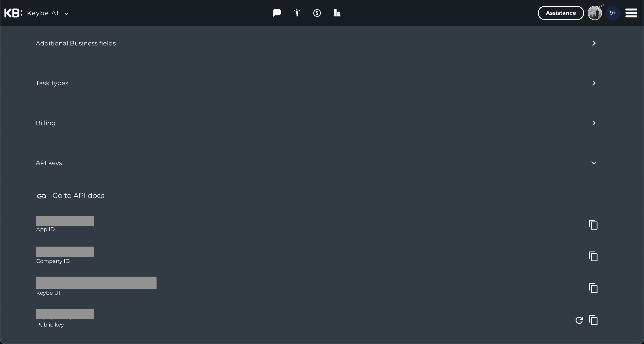644x344 pixels.
Task: Open the dollar sales icon
Action: point(317,13)
